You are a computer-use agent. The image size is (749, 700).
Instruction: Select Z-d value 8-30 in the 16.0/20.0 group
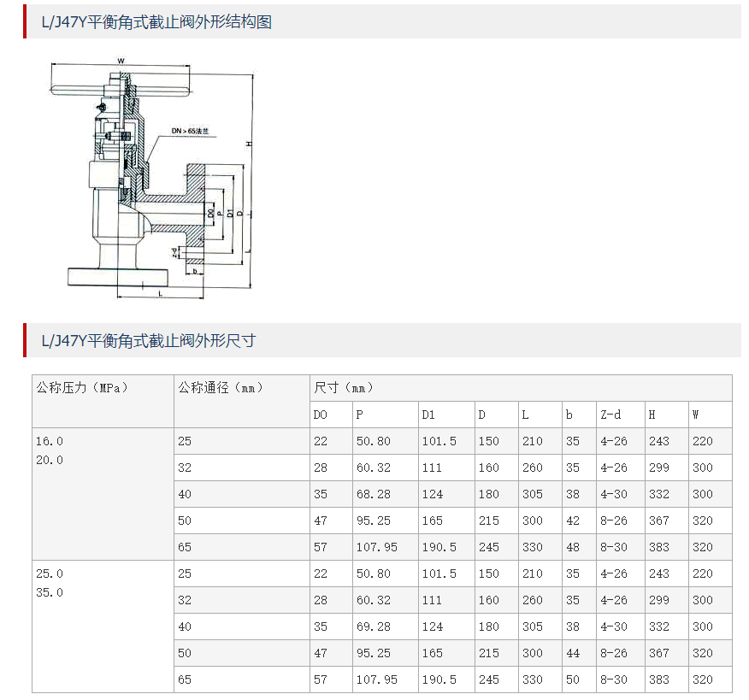pos(614,547)
